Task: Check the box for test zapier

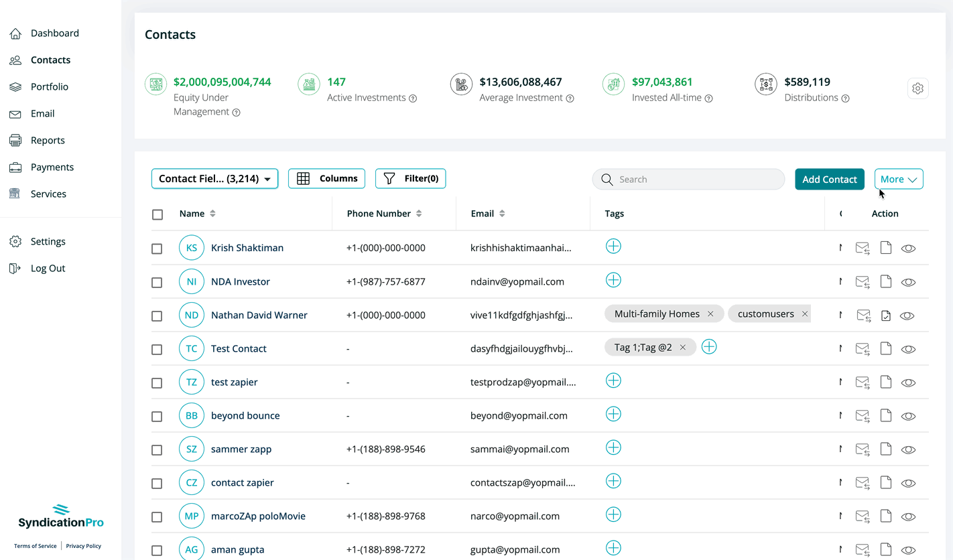Action: click(157, 382)
